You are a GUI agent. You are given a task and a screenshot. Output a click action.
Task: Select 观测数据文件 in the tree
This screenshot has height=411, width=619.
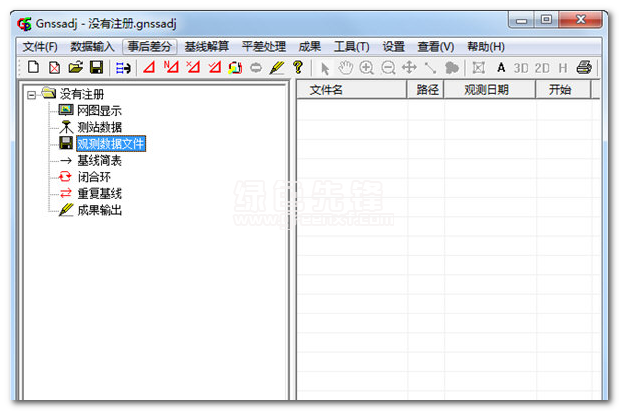point(111,144)
